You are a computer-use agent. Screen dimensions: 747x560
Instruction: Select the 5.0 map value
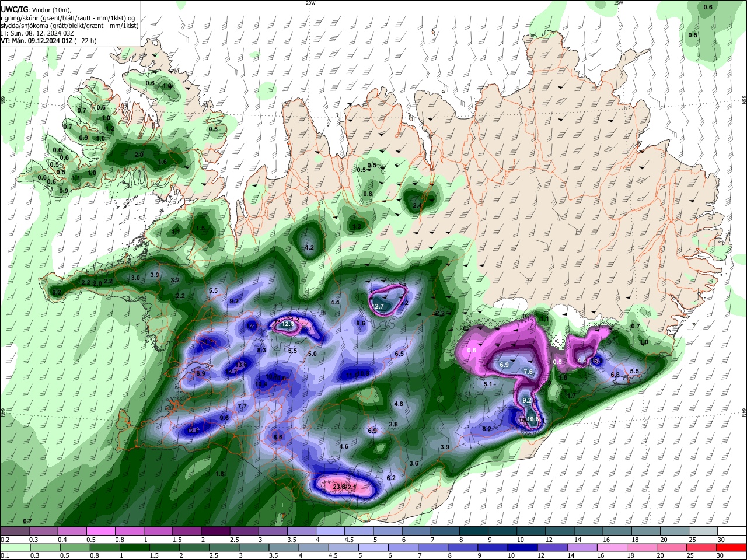(x=312, y=353)
